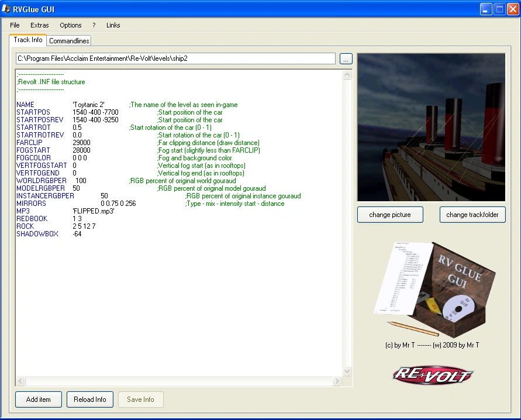This screenshot has width=521, height=420.
Task: Click the ship track preview picture
Action: [432, 128]
